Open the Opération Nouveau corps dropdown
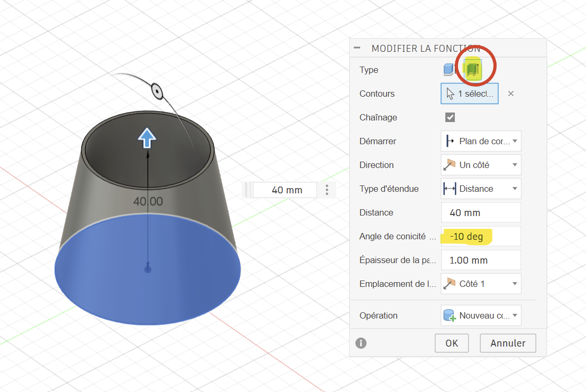The width and height of the screenshot is (586, 392). pos(481,315)
